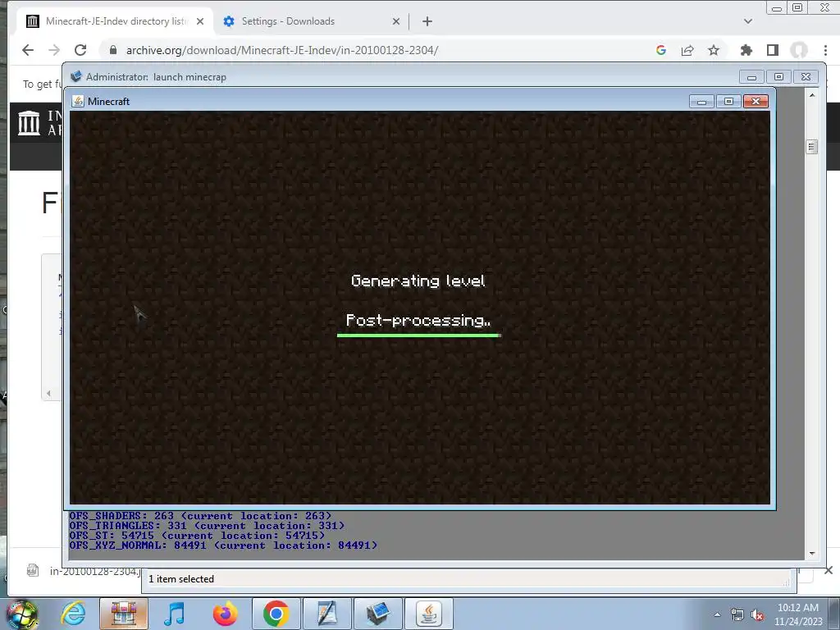
Task: Minimize the Minecraft game window
Action: [701, 101]
